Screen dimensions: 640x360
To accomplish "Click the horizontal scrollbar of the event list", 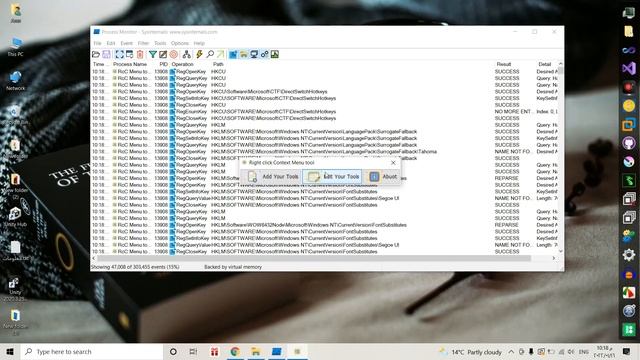I will pyautogui.click(x=314, y=258).
